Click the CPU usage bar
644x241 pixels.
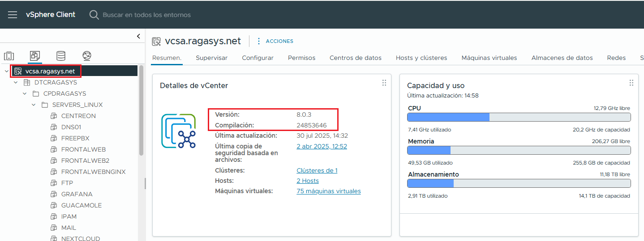point(519,117)
